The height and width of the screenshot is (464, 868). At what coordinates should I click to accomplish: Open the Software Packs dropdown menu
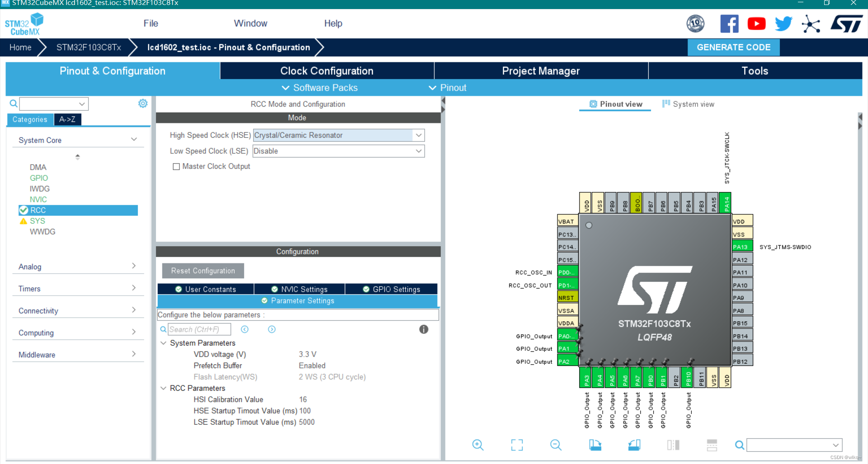320,88
